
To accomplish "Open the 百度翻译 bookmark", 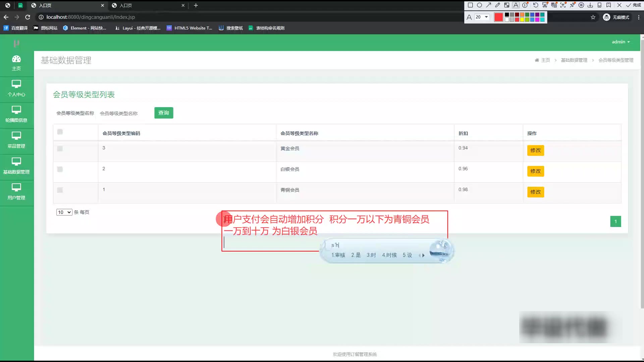I will [x=15, y=28].
